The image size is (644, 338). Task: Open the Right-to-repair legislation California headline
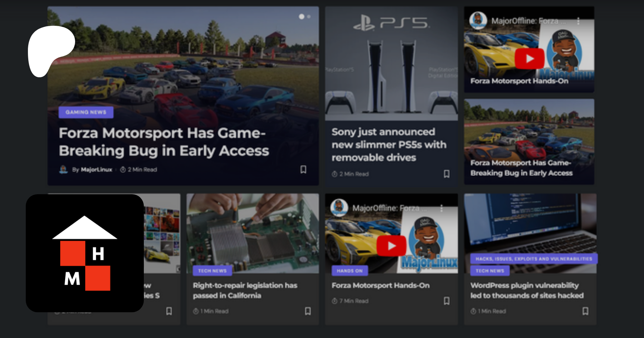tap(245, 290)
